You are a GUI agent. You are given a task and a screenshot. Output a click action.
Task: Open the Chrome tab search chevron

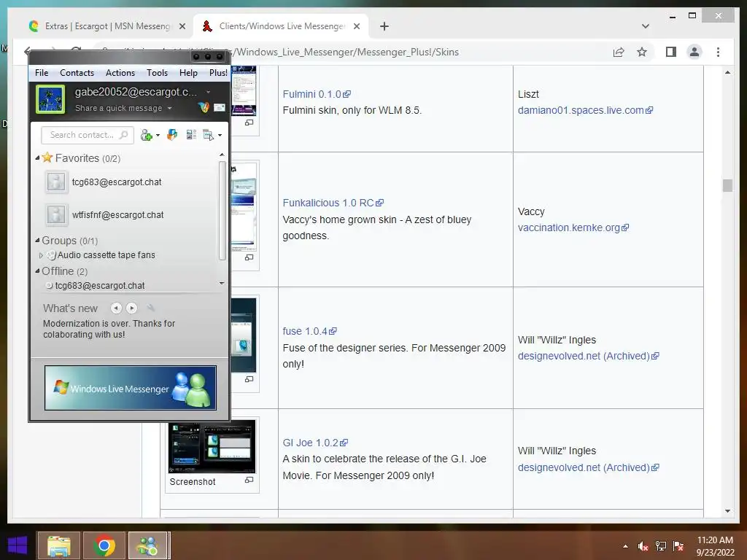click(646, 26)
